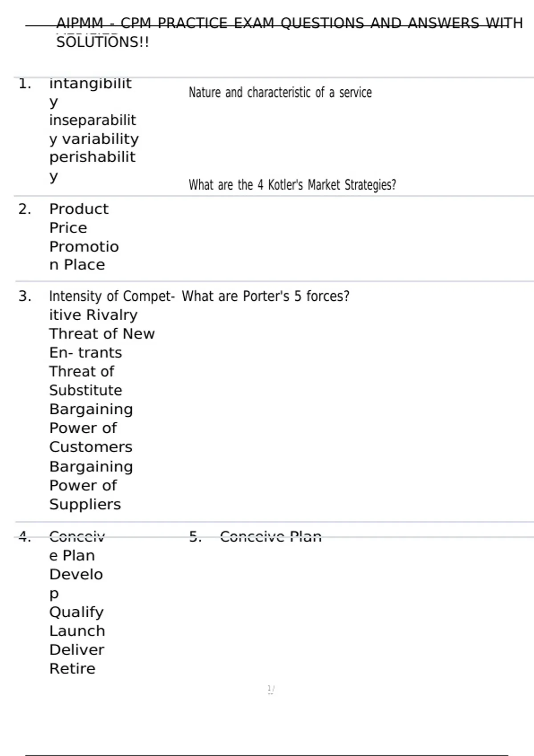Click the text 'Intensity of Compet-'
Viewport: 534px width, 756px height.
pos(112,296)
